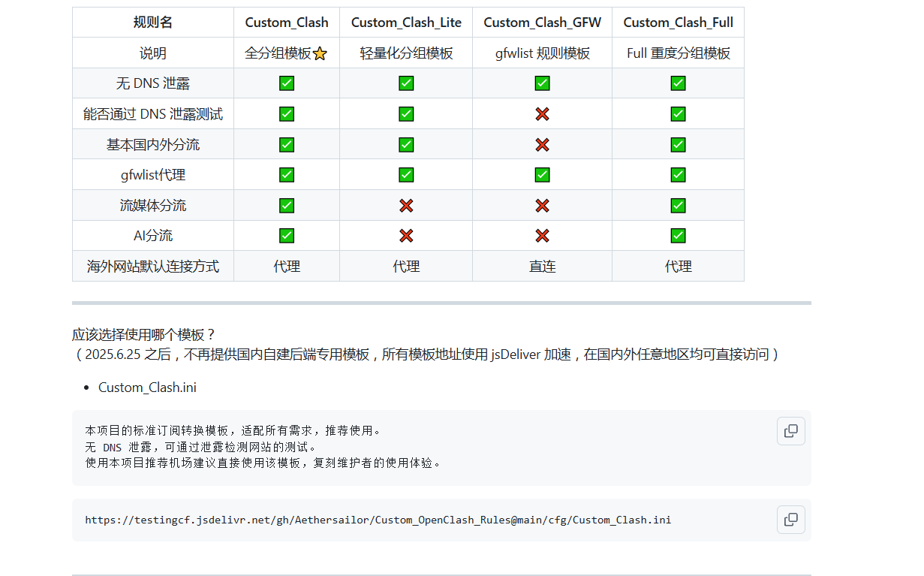The image size is (924, 576).
Task: Click Custom_Clash_Full checkmark in DNS 泄露测试 row
Action: click(678, 114)
